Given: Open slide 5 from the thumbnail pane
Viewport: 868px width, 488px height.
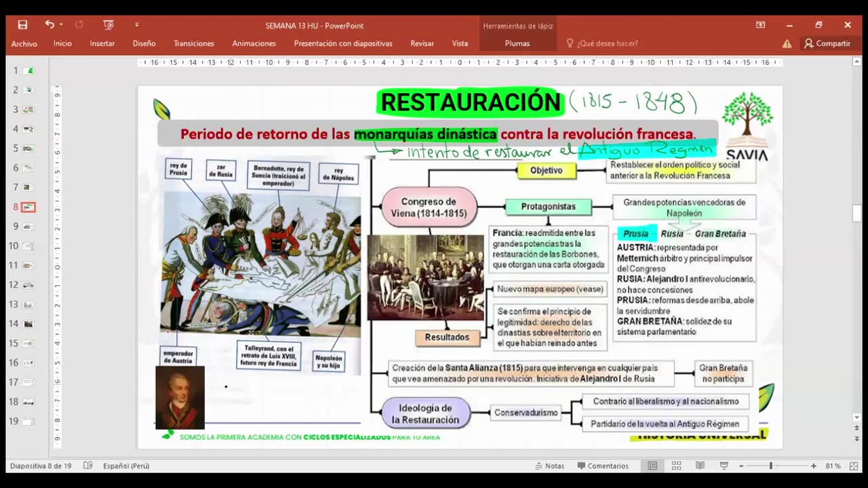Looking at the screenshot, I should [x=28, y=148].
